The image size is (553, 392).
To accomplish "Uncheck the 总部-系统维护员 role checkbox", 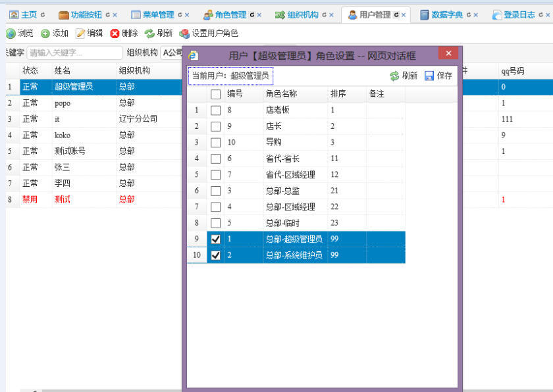I will tap(215, 255).
